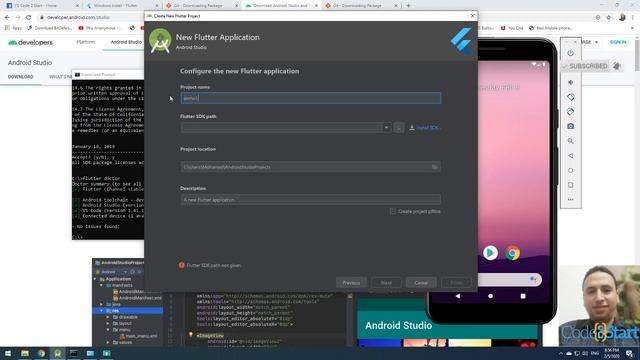Click the emulator toolbar overview square icon
Viewport: 640px width, 360px height.
[571, 185]
